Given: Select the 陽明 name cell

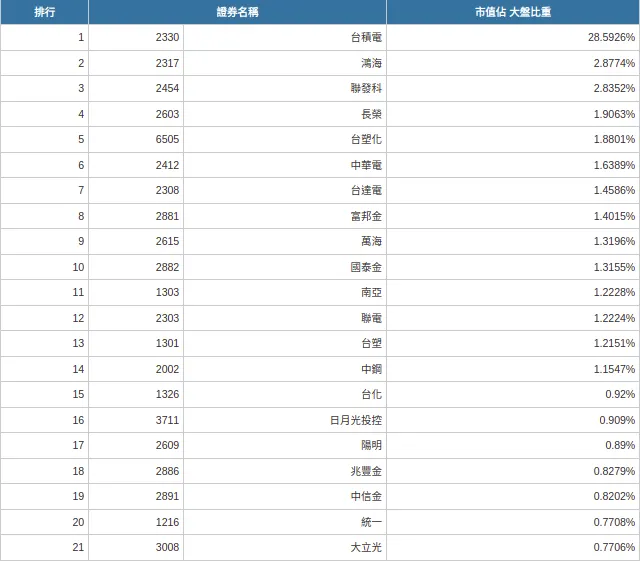Looking at the screenshot, I should [285, 445].
